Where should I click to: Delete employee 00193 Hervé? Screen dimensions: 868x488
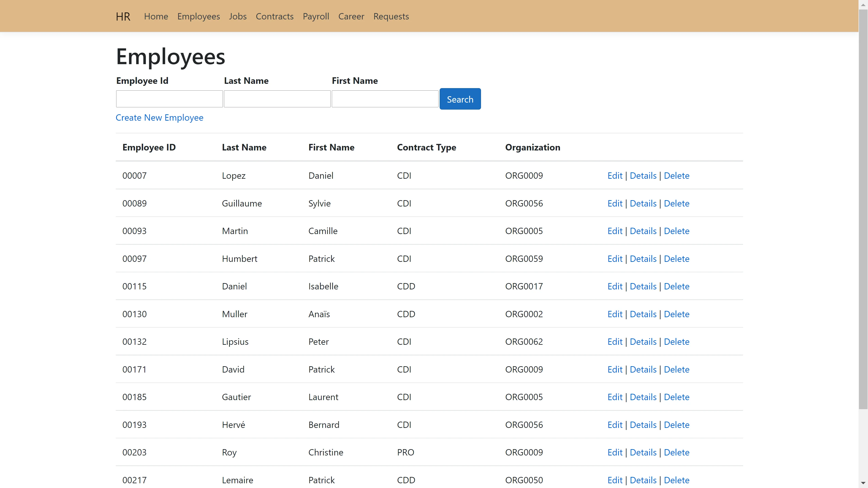pos(676,425)
